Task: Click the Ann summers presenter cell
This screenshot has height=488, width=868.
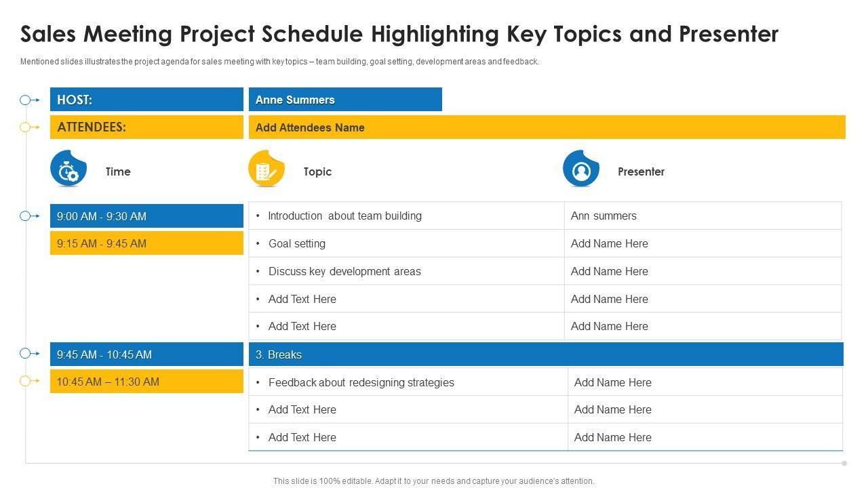Action: point(703,216)
